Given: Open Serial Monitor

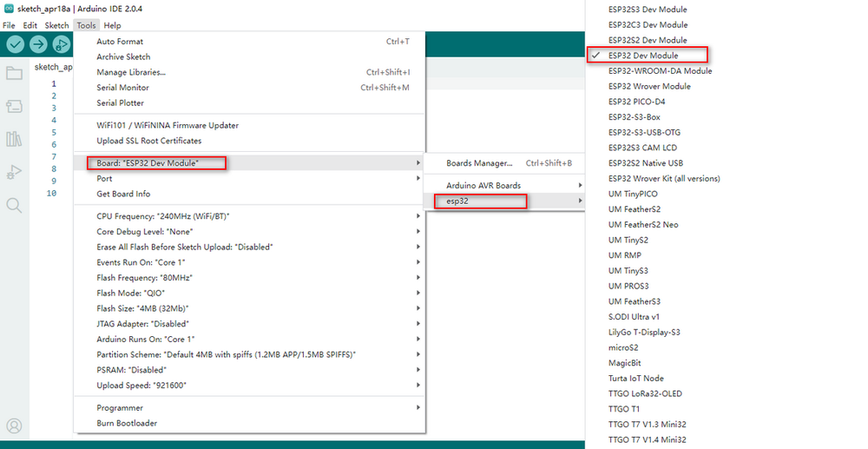Looking at the screenshot, I should (250, 88).
